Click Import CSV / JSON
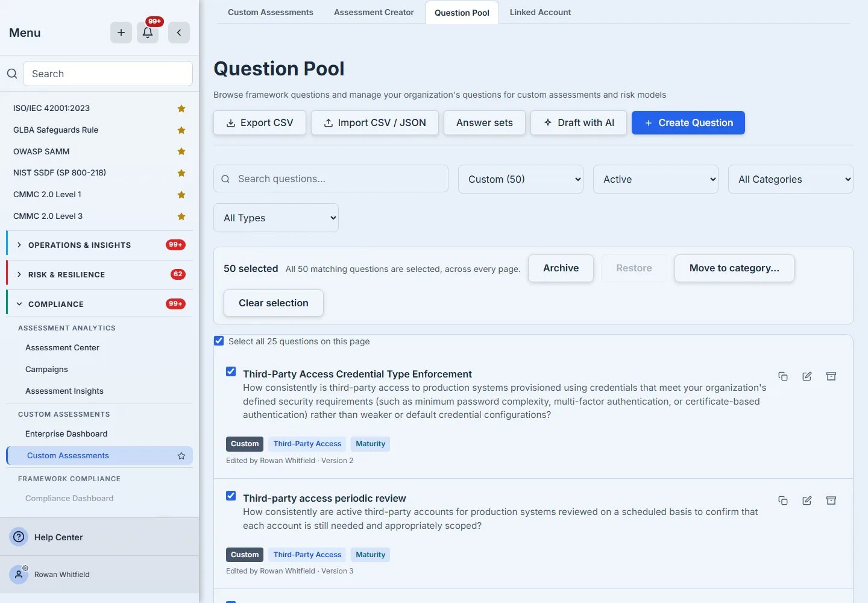868x603 pixels. pos(375,123)
